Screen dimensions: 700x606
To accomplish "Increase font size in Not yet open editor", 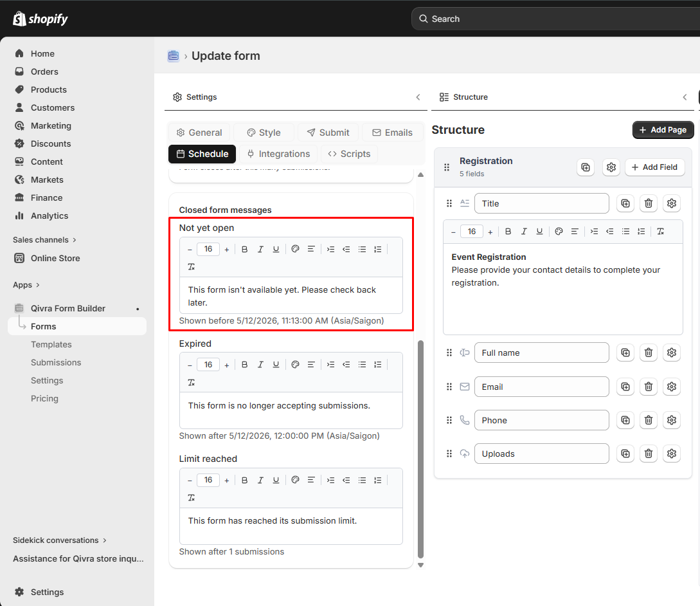I will coord(227,250).
